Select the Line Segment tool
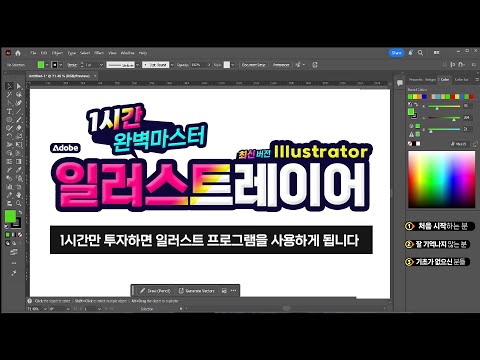 click(19, 111)
